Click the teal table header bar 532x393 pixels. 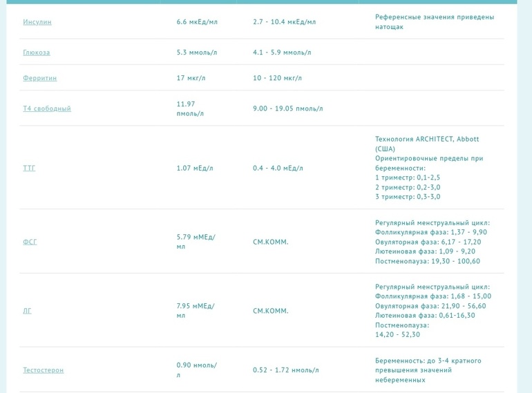click(x=266, y=2)
